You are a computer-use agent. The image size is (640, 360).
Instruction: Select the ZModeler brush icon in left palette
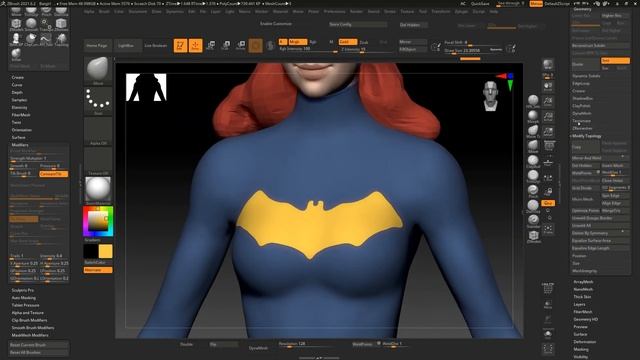(x=16, y=24)
